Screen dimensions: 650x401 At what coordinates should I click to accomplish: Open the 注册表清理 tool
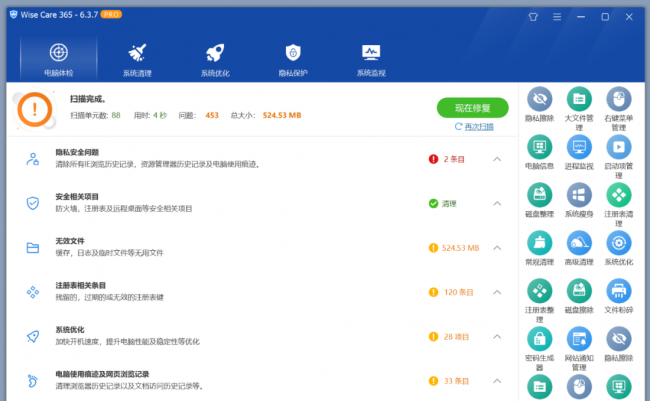tap(618, 205)
